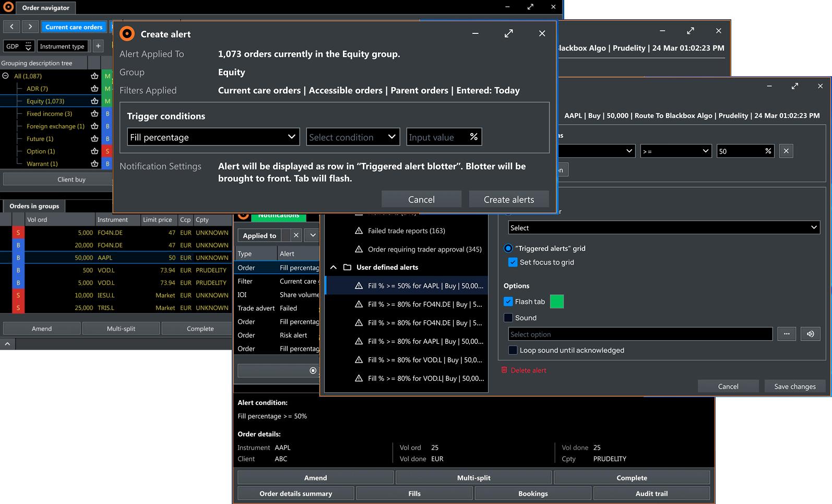Click basket icon on Future (1) row

point(94,139)
